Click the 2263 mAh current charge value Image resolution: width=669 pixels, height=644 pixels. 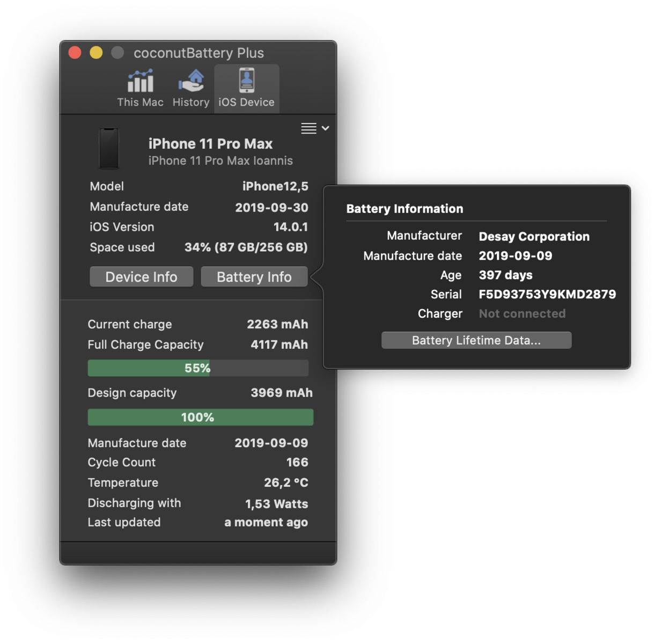277,324
